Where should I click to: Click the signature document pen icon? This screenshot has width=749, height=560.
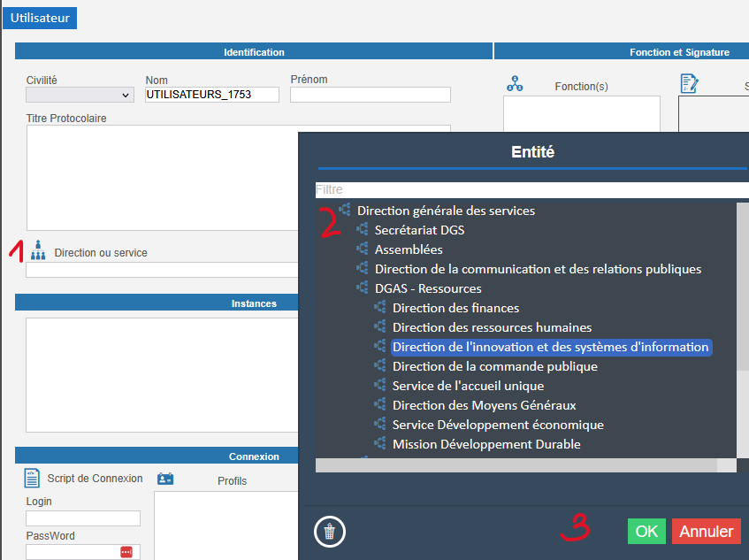(689, 83)
